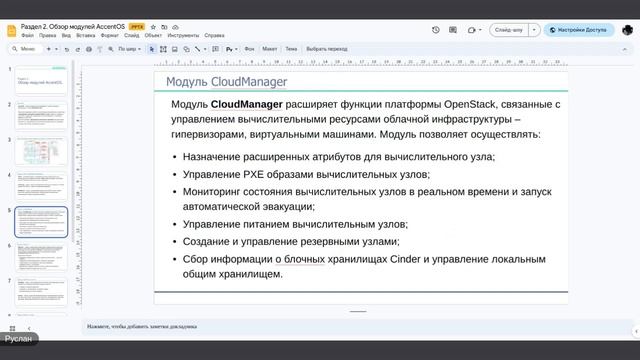Open the zoom level dropdown 'По шир'
Viewport: 640px width, 360px height.
coord(129,49)
